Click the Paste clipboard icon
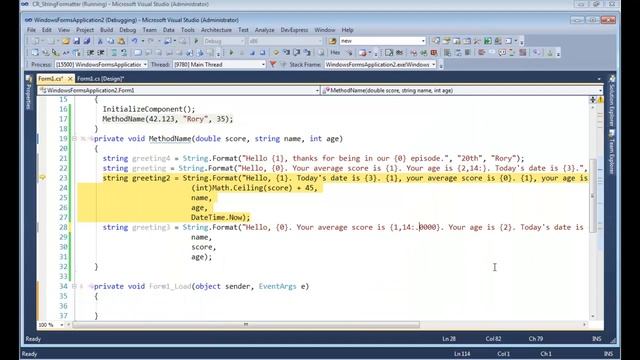The image size is (640, 360). pyautogui.click(x=121, y=41)
